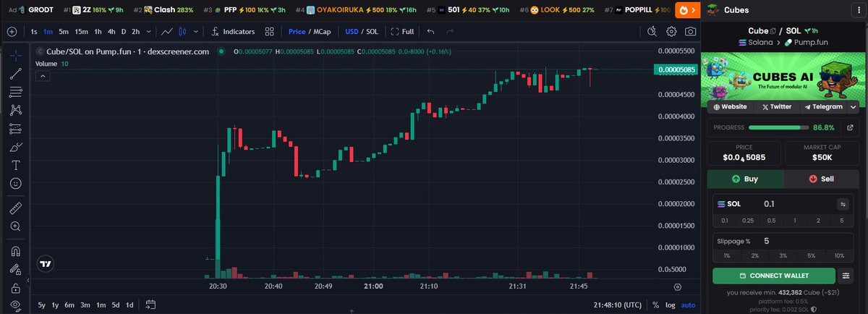Toggle lock all drawing tools
Screen dimensions: 868x314
(15, 288)
